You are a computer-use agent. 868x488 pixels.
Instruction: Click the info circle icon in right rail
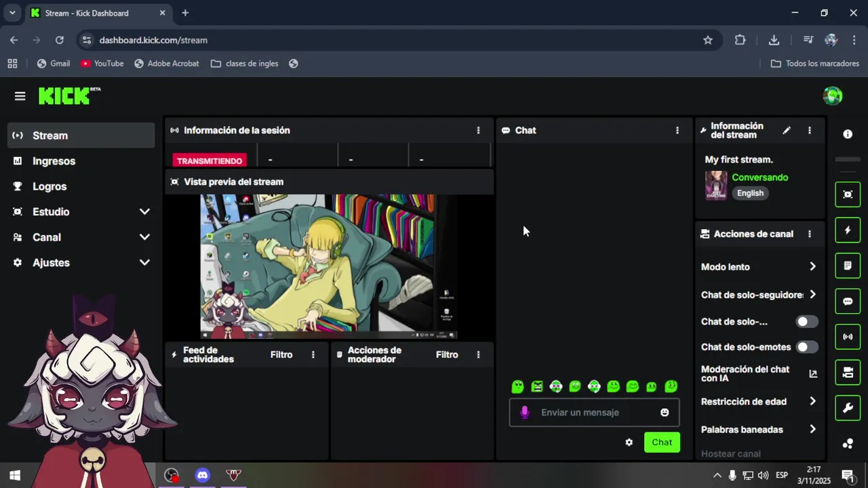848,134
